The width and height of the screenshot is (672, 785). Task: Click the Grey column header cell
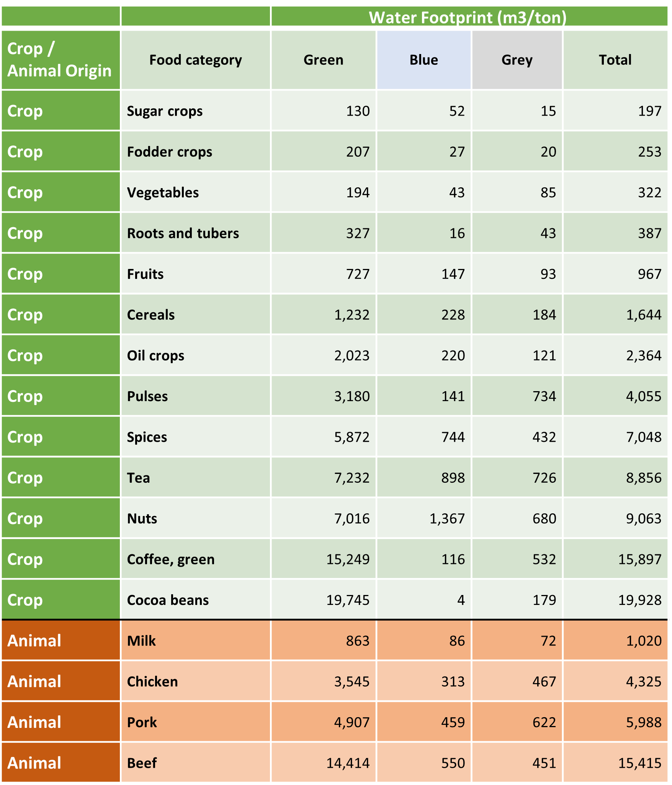point(517,60)
